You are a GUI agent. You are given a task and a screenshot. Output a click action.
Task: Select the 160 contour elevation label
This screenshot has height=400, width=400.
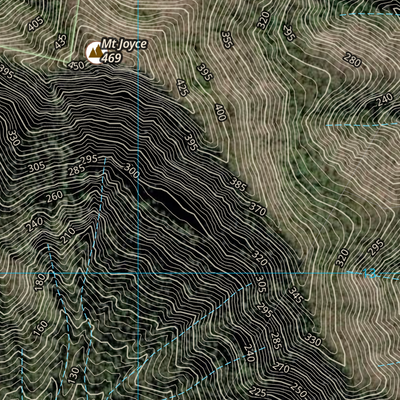click(x=40, y=328)
